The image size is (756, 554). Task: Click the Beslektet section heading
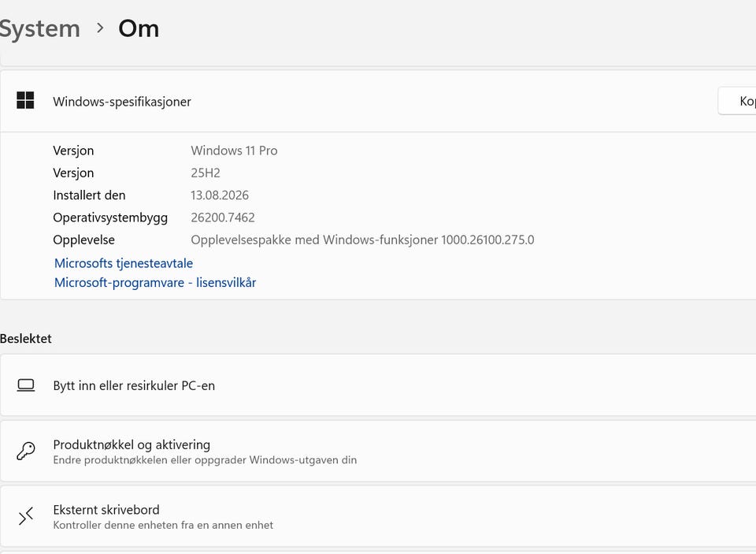tap(26, 338)
